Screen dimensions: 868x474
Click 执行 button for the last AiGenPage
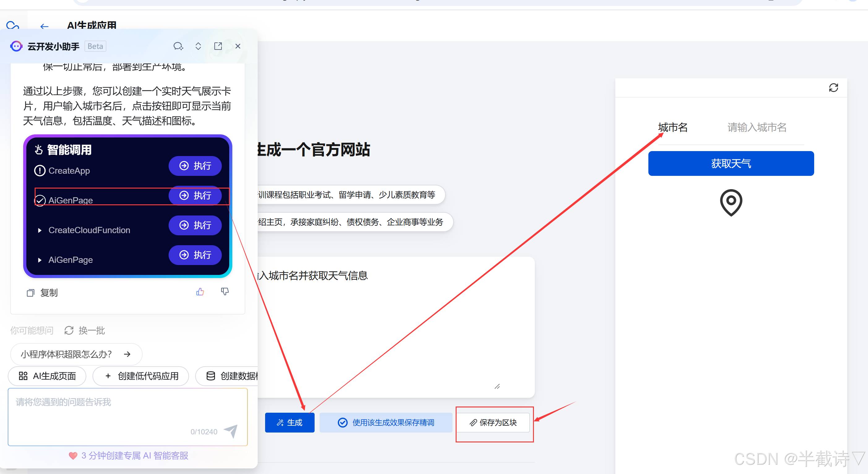[x=195, y=254]
